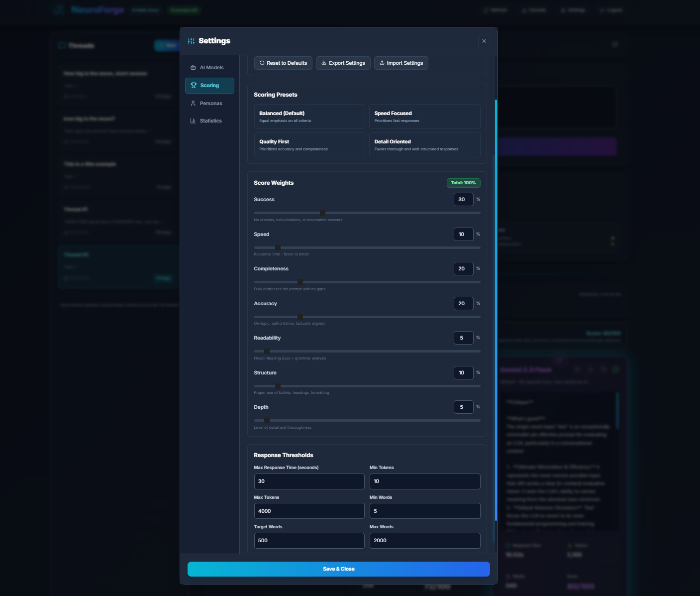Click the Success weight slider handle
The width and height of the screenshot is (700, 596).
point(322,213)
